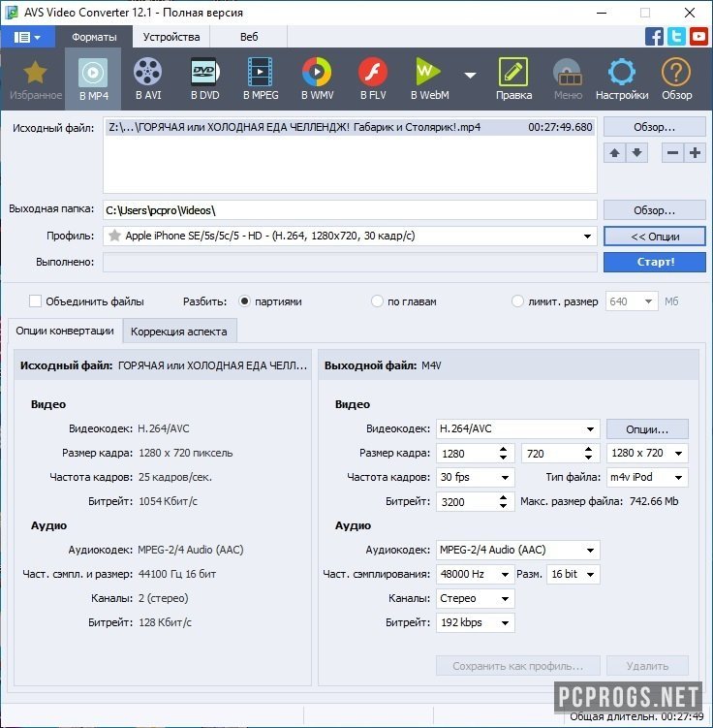Browse for output folder (Обзор...)

pyautogui.click(x=655, y=210)
